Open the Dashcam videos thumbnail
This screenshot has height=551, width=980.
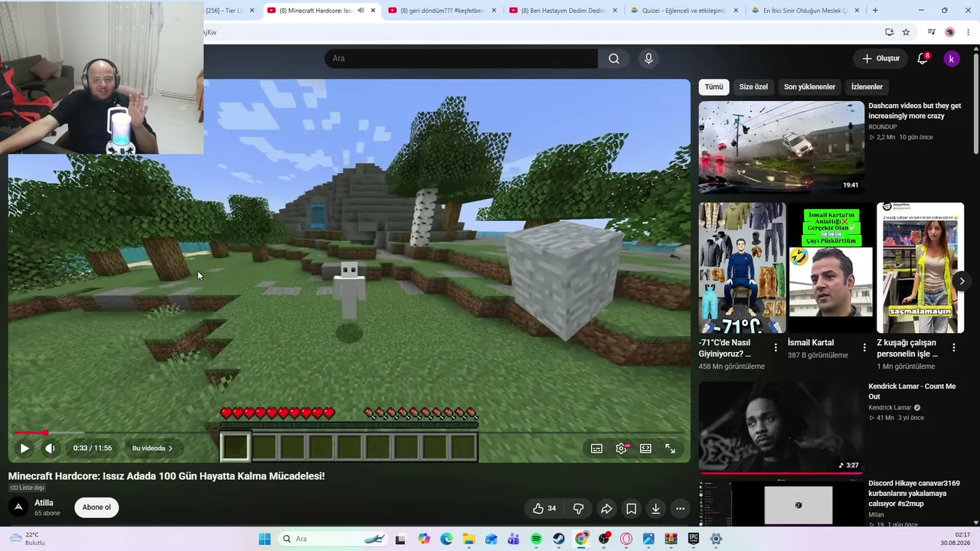tap(781, 147)
